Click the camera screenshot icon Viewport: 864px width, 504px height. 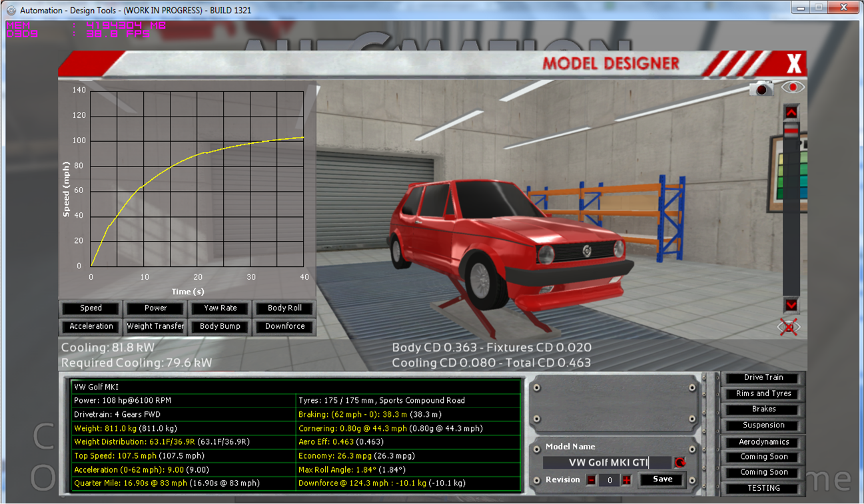coord(761,89)
